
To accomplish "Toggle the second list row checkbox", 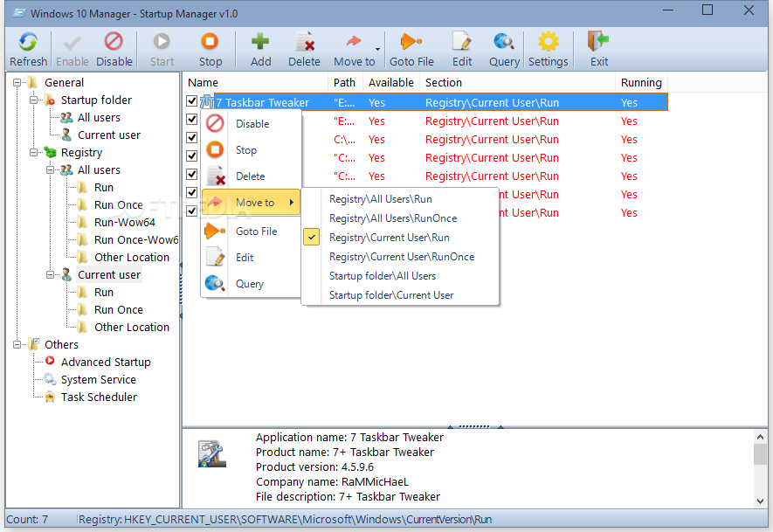I will [x=192, y=120].
